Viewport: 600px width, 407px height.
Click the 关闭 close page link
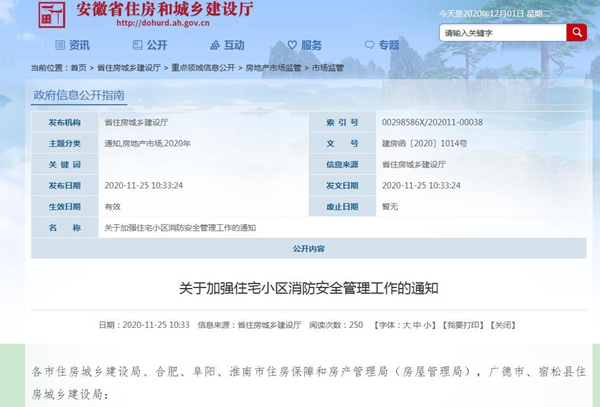503,325
